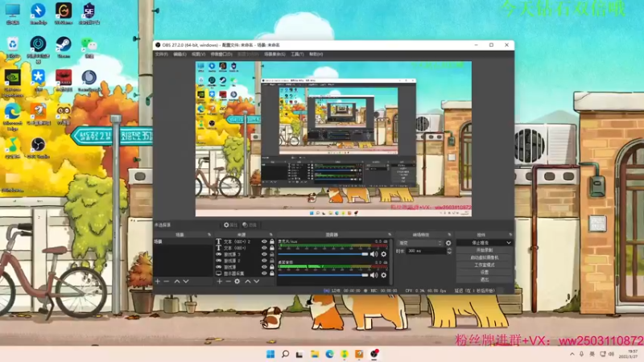
Task: Open the Help menu in OBS
Action: pos(316,54)
